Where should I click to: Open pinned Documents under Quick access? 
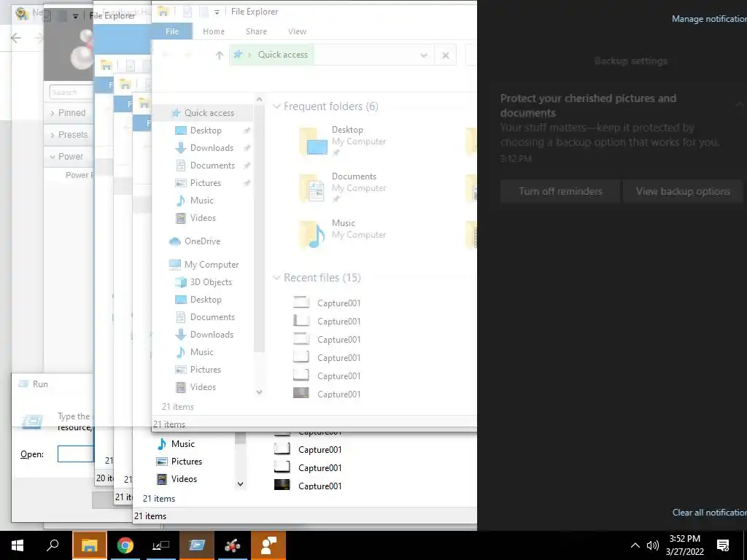[212, 166]
